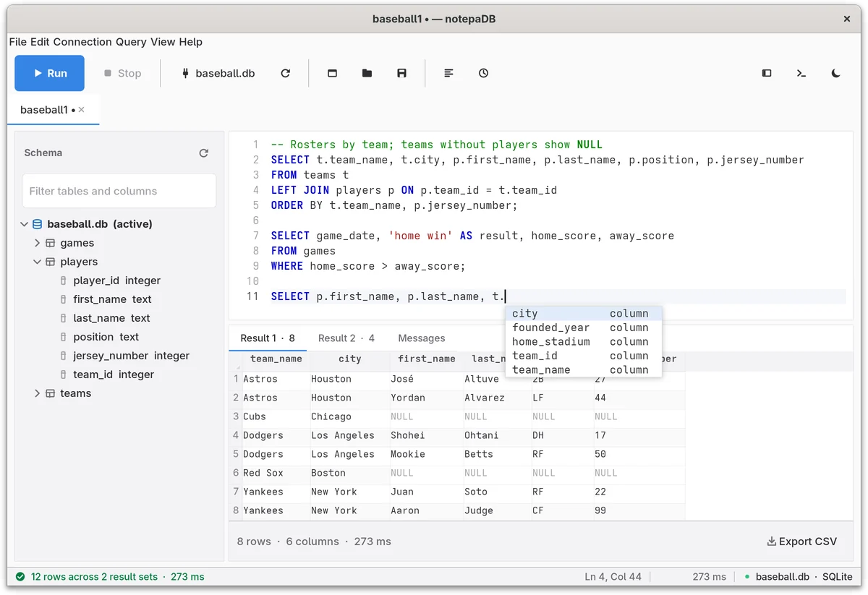Image resolution: width=868 pixels, height=595 pixels.
Task: Open the Edit menu
Action: (40, 42)
